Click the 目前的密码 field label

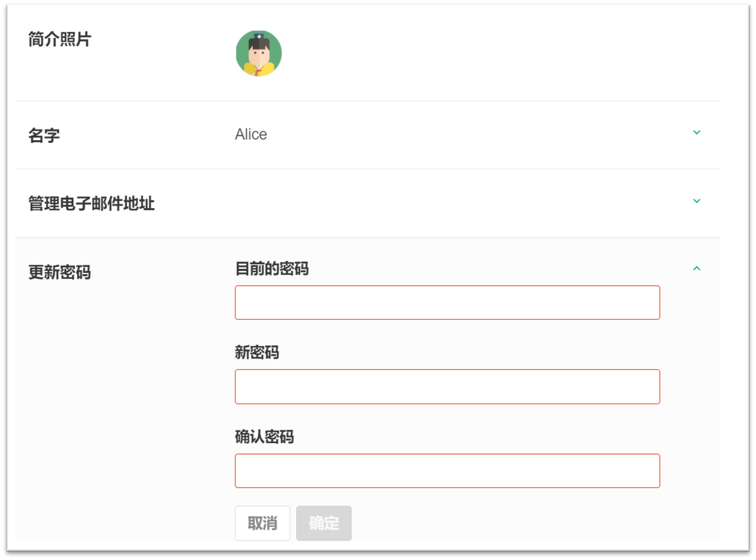[x=272, y=269]
